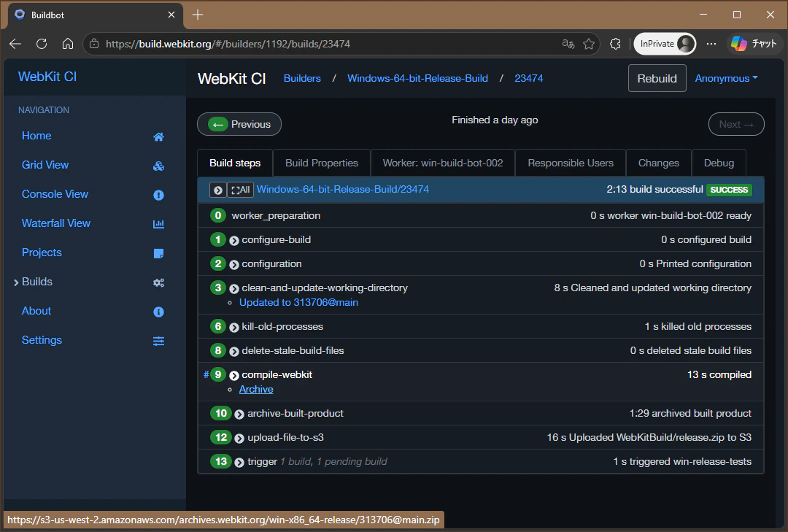This screenshot has height=532, width=788.
Task: Open the Waterfall View navigation link
Action: coord(55,223)
